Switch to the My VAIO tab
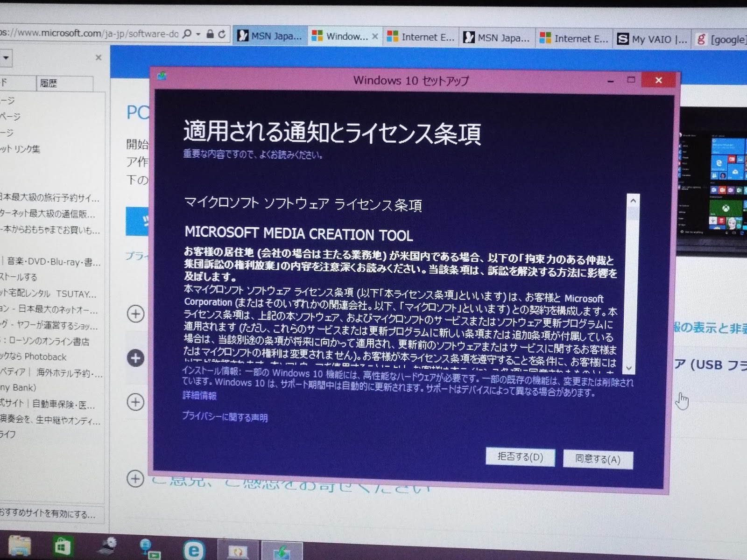Viewport: 747px width, 560px height. (x=652, y=39)
